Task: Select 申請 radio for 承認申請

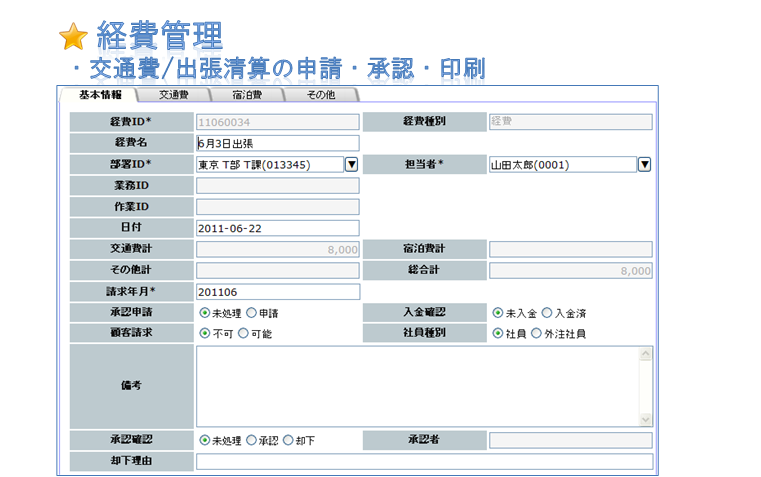Action: click(251, 313)
